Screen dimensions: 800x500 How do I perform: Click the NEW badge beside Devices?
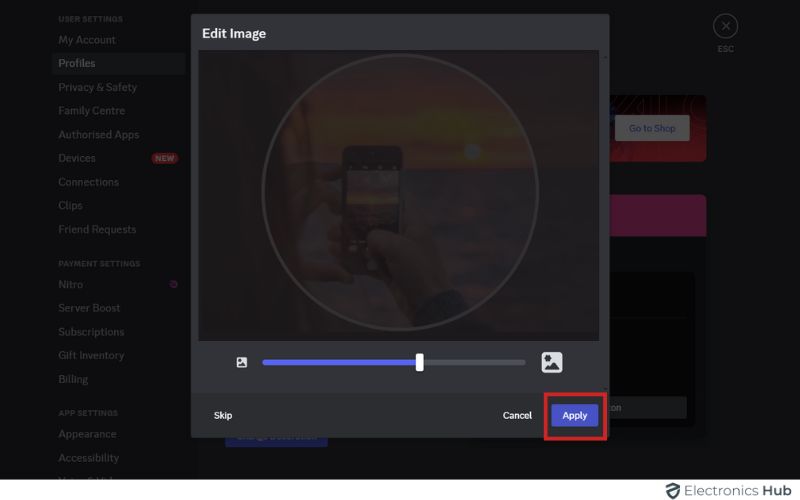click(x=165, y=158)
